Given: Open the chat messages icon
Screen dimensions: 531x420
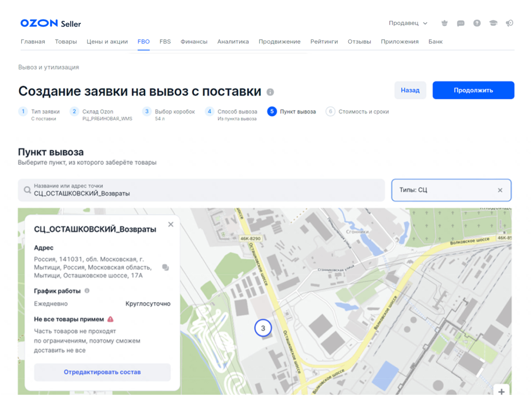Looking at the screenshot, I should (461, 23).
